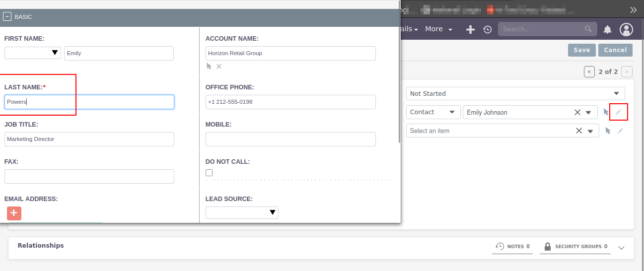The image size is (644, 271).
Task: Add an email address with the plus button
Action: point(14,213)
